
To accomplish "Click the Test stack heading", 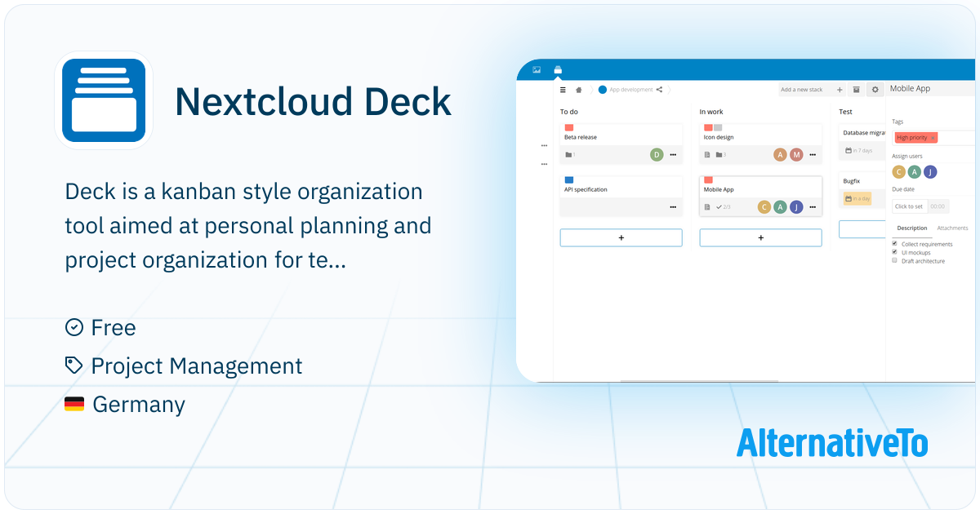I will [x=845, y=112].
